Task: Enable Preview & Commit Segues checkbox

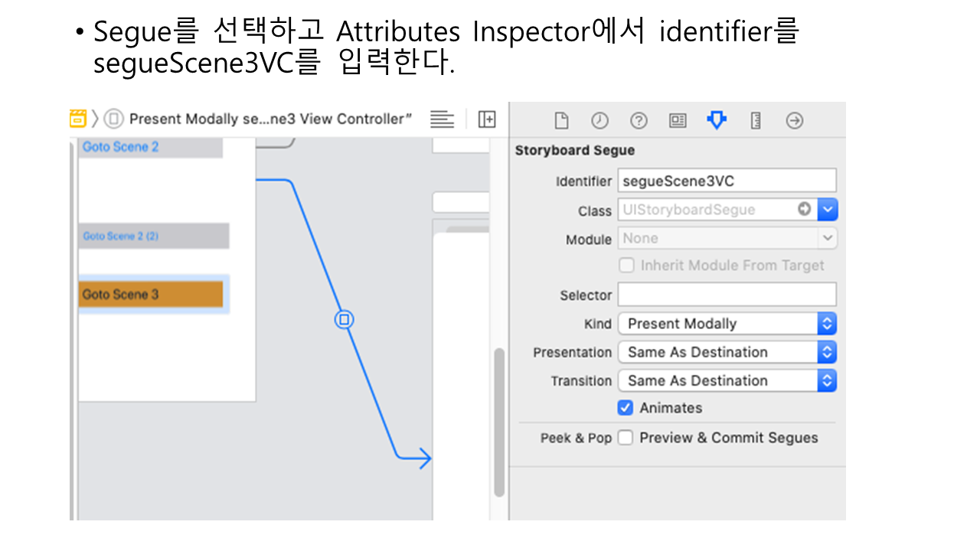Action: click(x=626, y=438)
